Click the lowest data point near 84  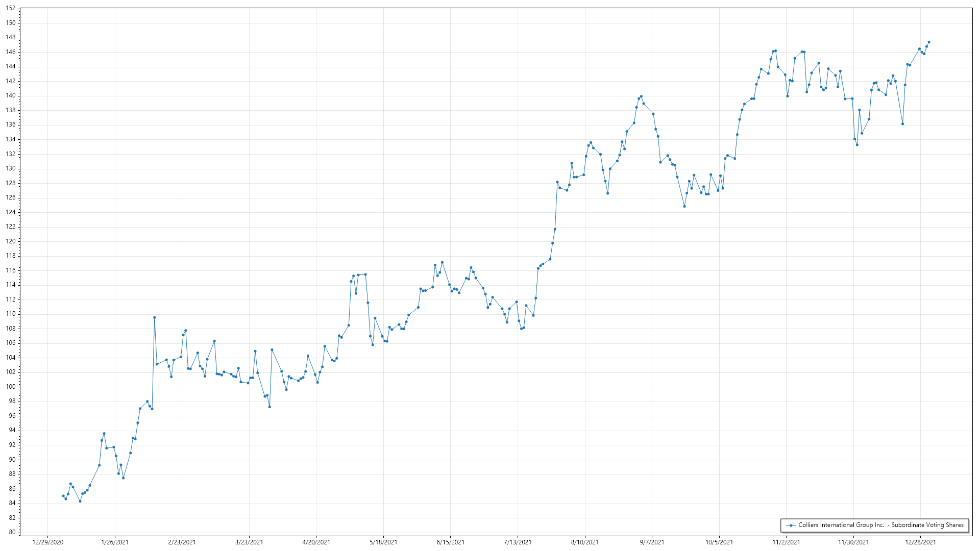point(80,501)
